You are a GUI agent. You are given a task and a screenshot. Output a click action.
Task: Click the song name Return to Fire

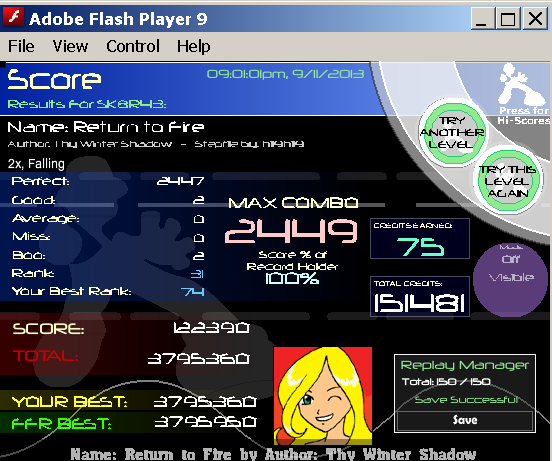click(x=138, y=127)
